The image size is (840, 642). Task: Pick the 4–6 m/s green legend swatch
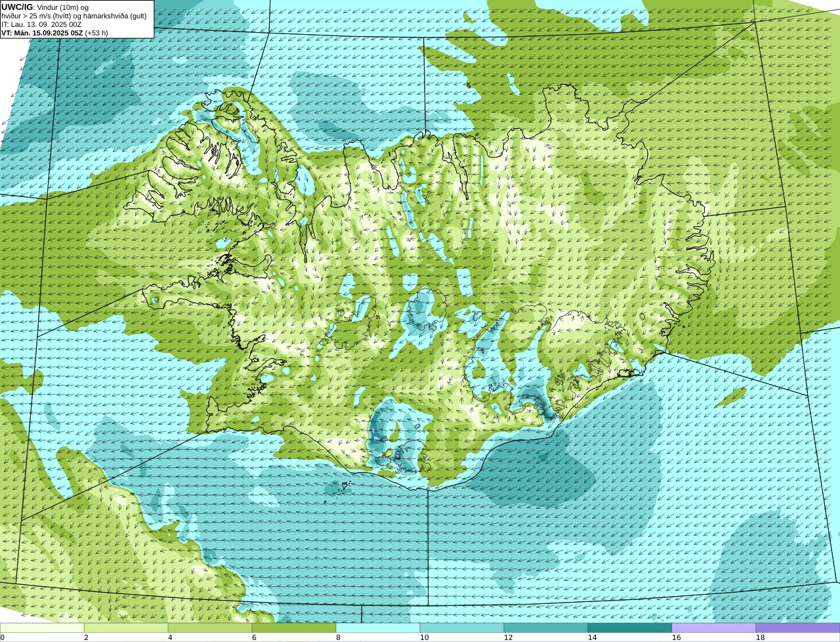pos(210,628)
